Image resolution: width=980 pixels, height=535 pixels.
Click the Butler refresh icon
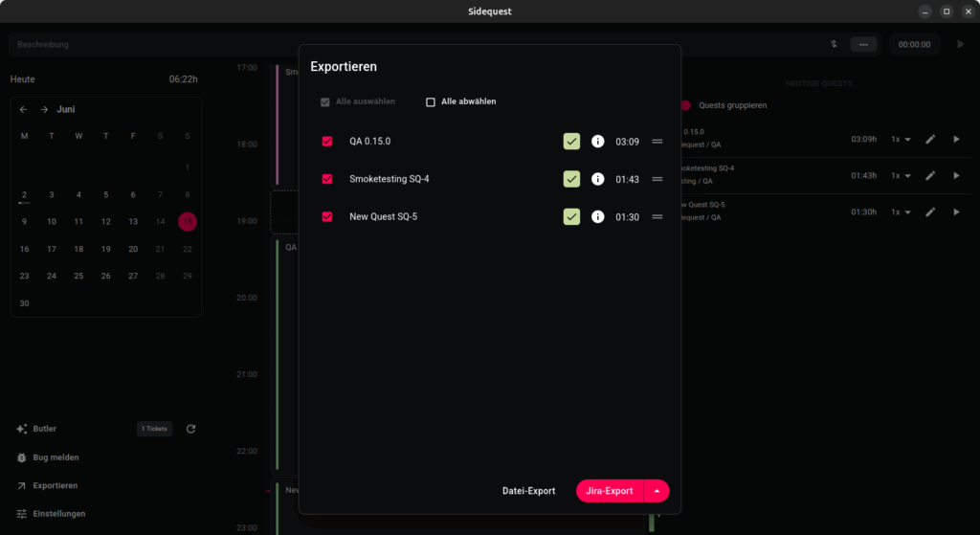[190, 429]
